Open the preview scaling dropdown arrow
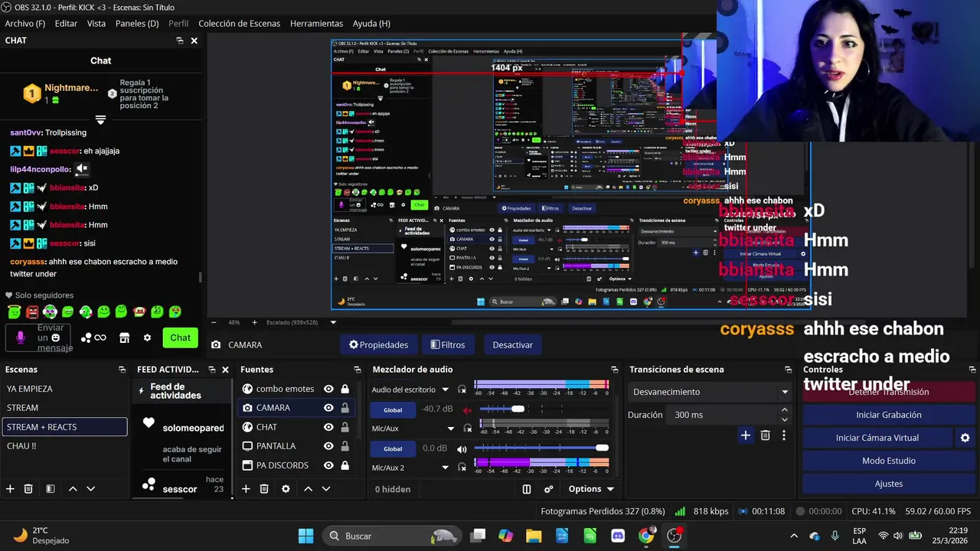Image resolution: width=980 pixels, height=551 pixels. pos(333,322)
